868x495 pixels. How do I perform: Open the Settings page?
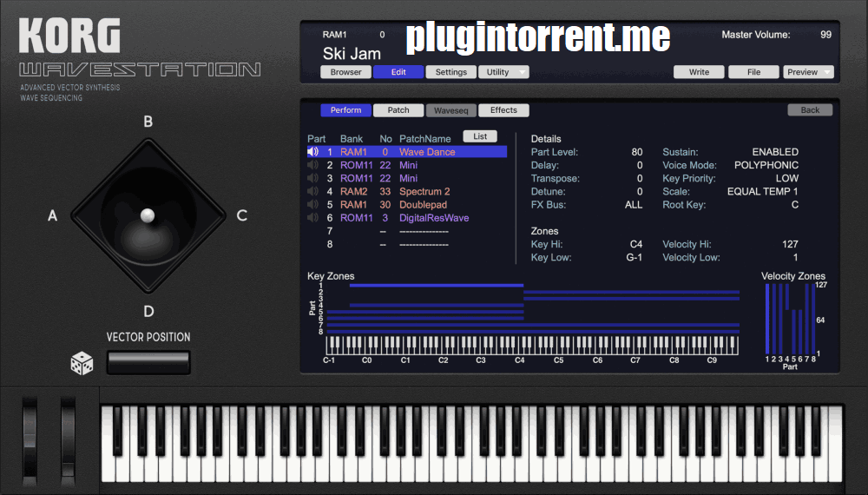pos(451,72)
